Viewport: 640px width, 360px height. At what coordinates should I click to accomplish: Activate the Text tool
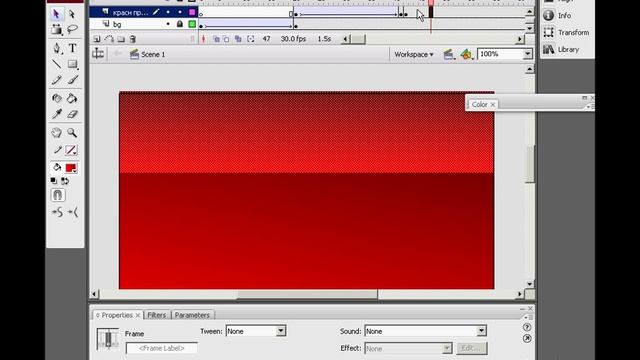tap(72, 48)
